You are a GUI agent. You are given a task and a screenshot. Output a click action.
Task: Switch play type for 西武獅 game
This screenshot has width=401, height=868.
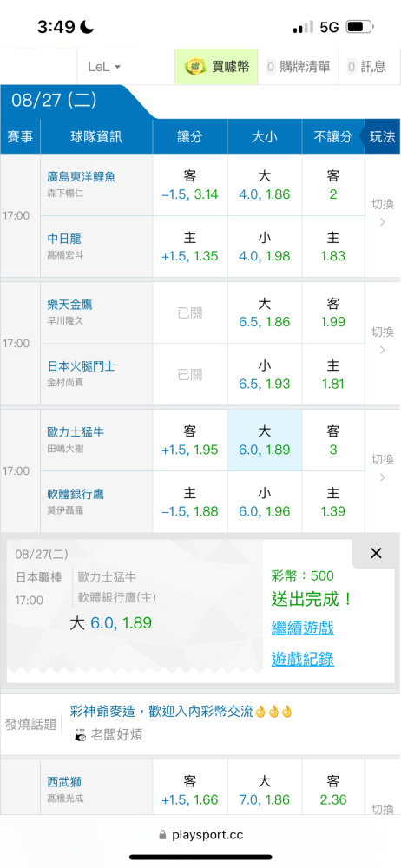[382, 809]
